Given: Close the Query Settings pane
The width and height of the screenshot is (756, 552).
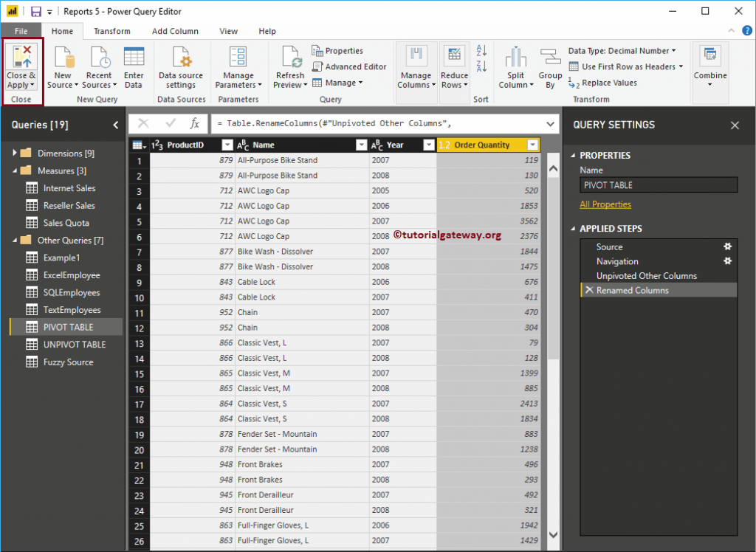Looking at the screenshot, I should pos(735,125).
